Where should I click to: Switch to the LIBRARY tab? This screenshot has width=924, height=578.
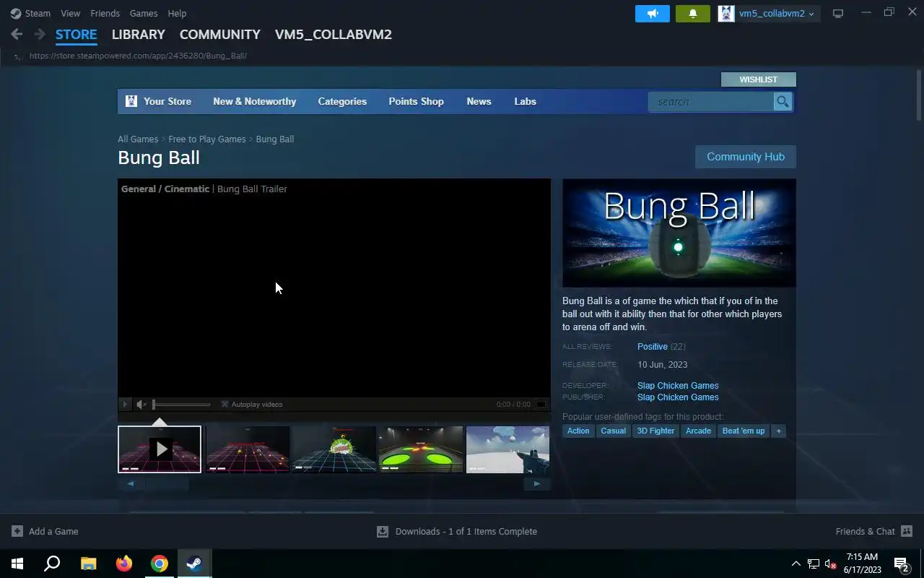click(x=139, y=34)
